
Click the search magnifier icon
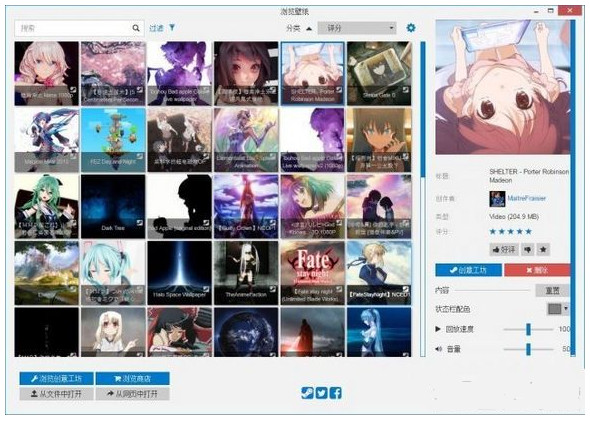[136, 28]
